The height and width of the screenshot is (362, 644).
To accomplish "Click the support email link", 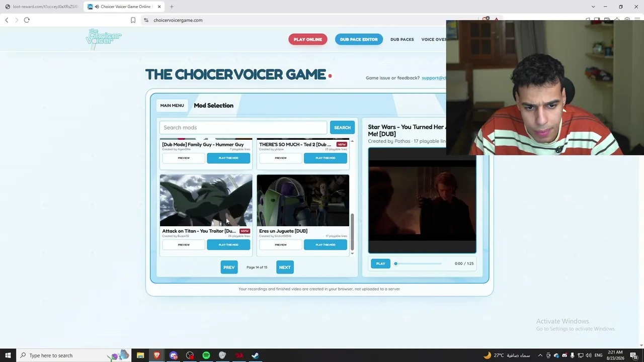I will [434, 78].
